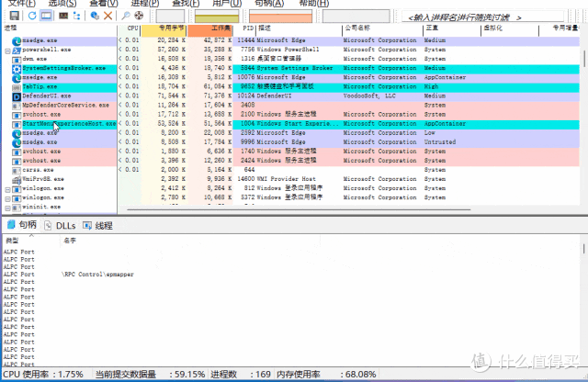Collapse the winlogon.exe node with PID 812
This screenshot has height=382, width=588.
coord(7,190)
